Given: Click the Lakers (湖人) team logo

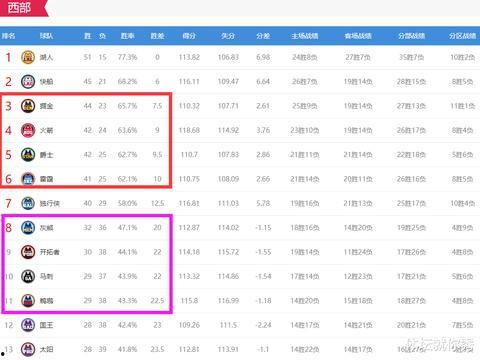Looking at the screenshot, I should tap(28, 57).
